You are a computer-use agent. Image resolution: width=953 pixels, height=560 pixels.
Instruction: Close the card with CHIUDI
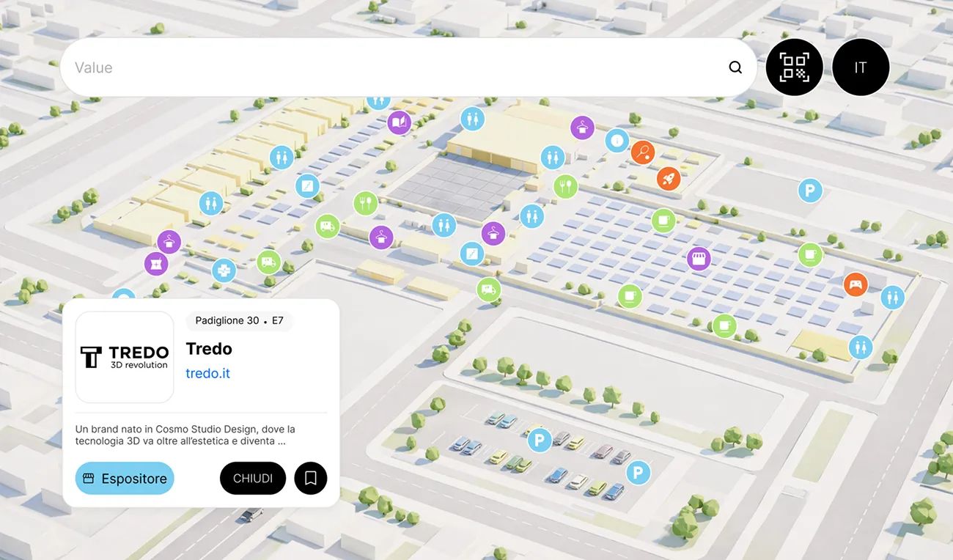pos(253,479)
